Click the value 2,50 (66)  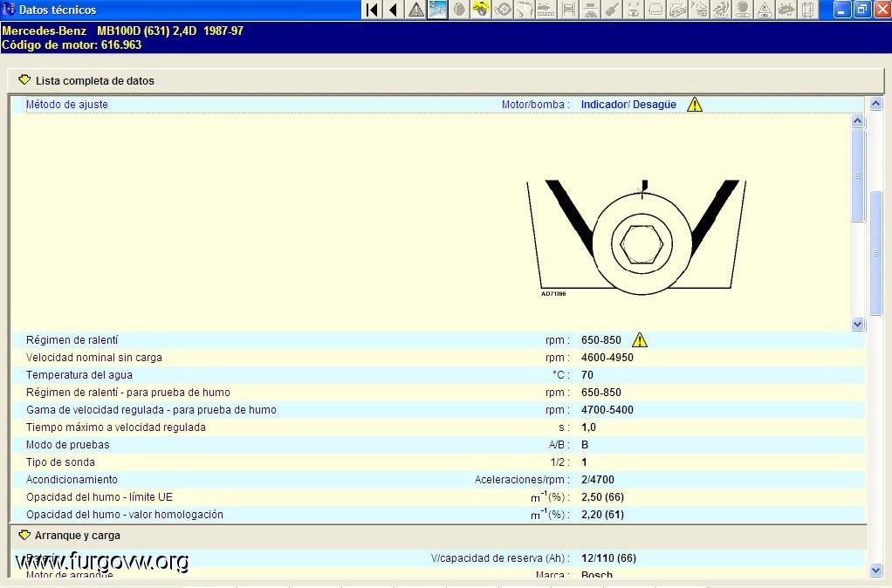click(x=602, y=497)
